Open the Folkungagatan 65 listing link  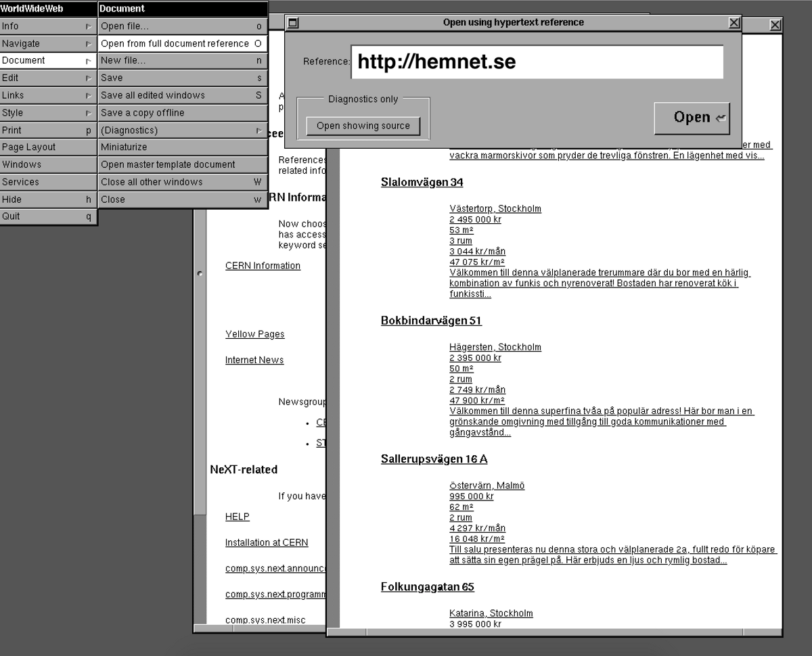427,587
